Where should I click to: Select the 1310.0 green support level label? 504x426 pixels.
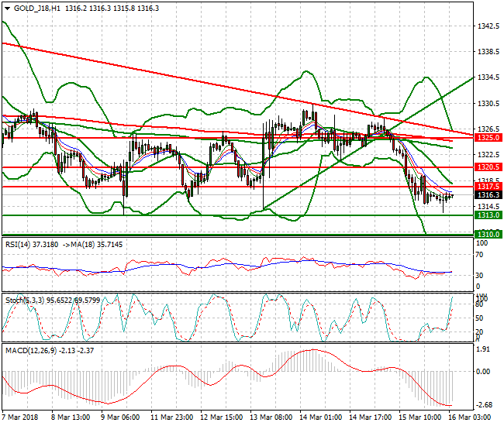click(x=488, y=234)
